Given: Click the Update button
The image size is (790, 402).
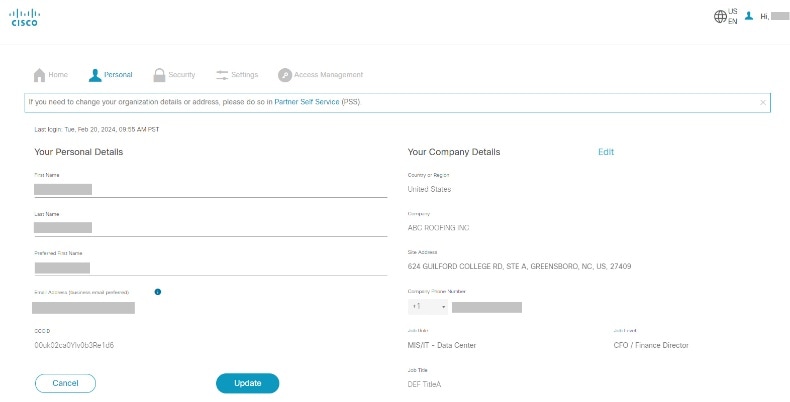Looking at the screenshot, I should point(247,383).
